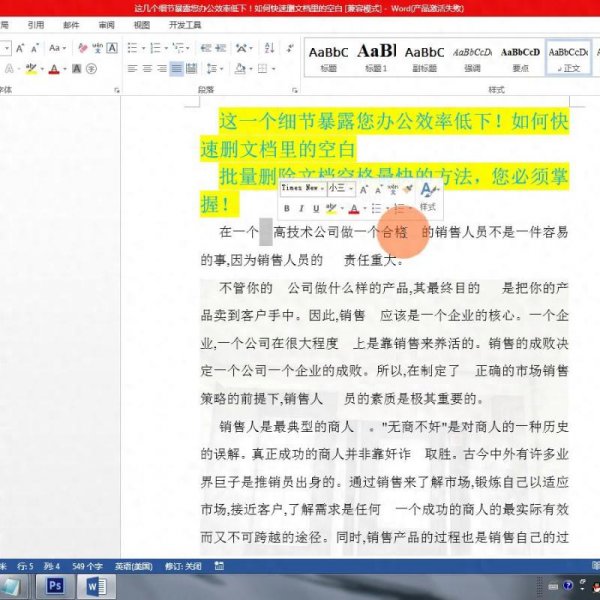Viewport: 600px width, 600px height.
Task: Toggle center alignment in the ribbon
Action: pyautogui.click(x=146, y=68)
